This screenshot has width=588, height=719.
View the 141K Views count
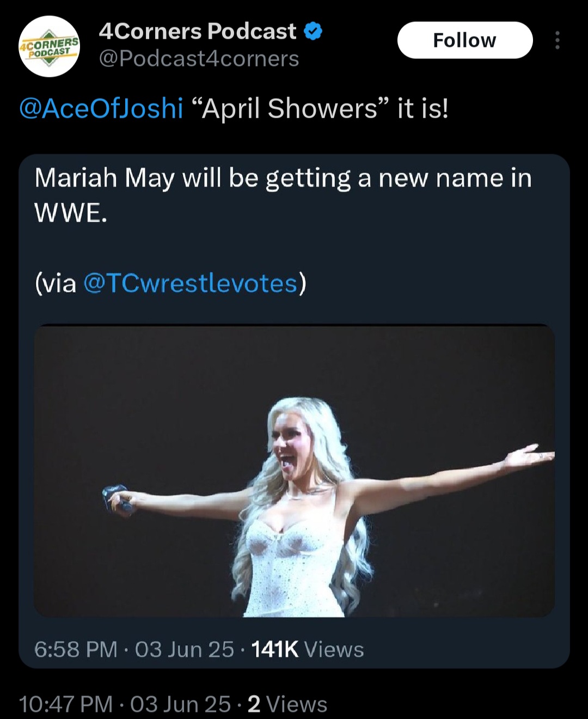(307, 649)
